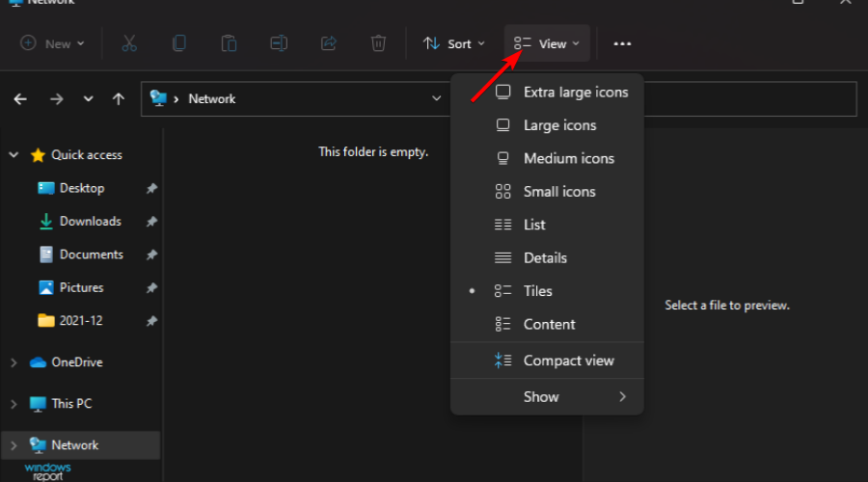Select Medium icons view
The width and height of the screenshot is (868, 482).
pyautogui.click(x=547, y=158)
